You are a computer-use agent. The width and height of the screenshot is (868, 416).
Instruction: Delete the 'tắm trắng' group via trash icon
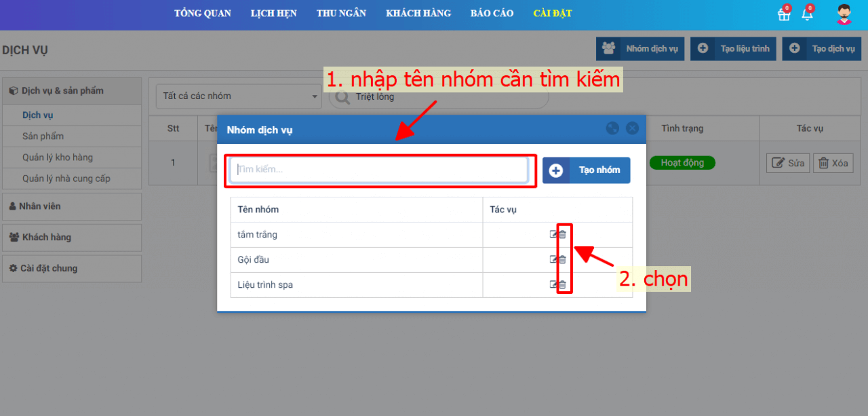[x=563, y=235]
